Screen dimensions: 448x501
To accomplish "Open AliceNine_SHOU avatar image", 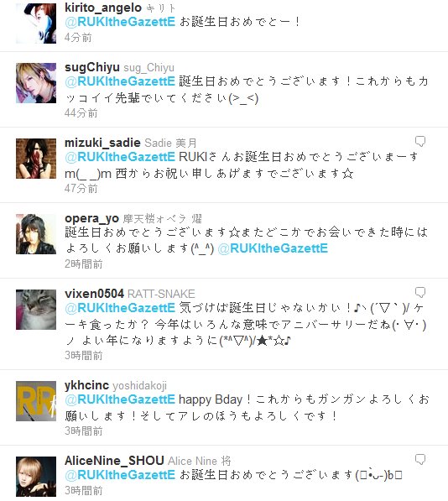I will (36, 477).
